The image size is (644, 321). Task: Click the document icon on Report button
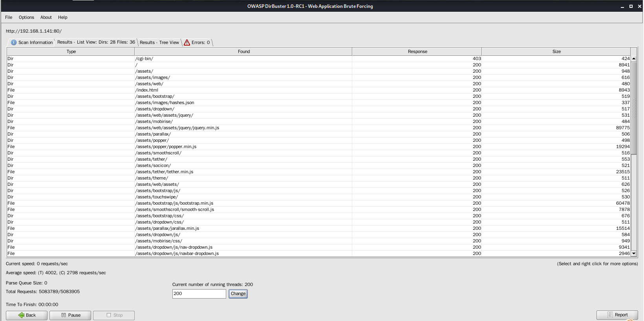(610, 315)
